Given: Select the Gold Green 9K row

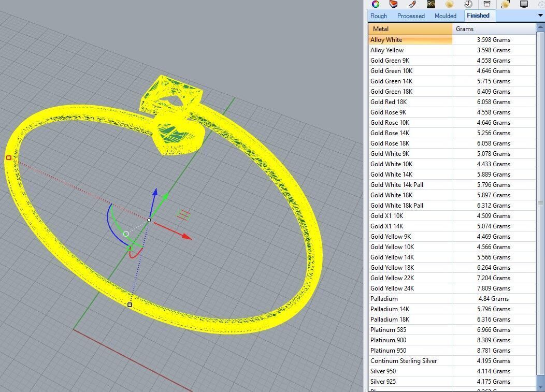Looking at the screenshot, I should (452, 61).
